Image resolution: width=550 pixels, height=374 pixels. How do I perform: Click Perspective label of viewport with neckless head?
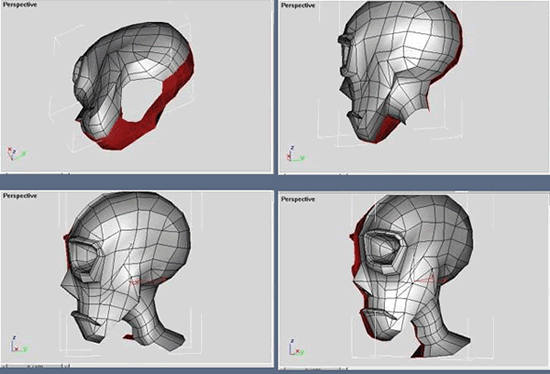(298, 5)
